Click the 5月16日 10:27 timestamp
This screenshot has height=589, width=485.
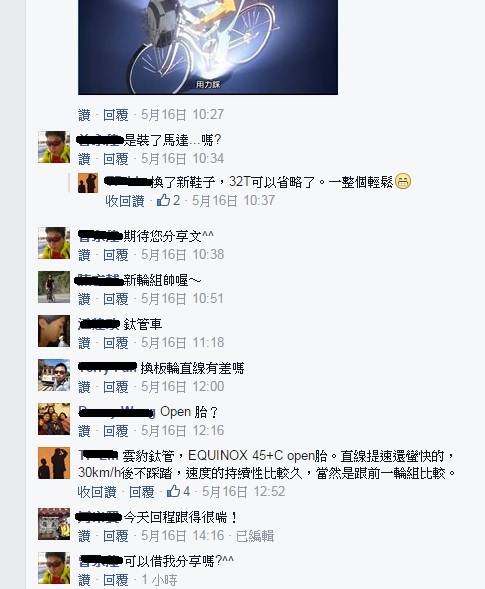[x=182, y=115]
